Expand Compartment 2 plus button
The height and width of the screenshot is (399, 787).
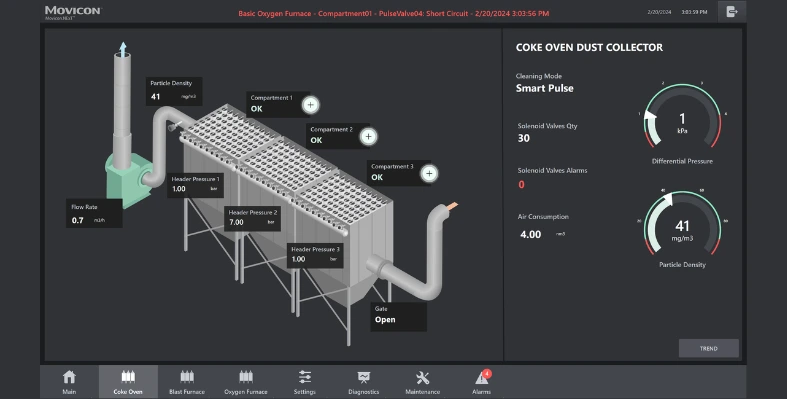point(369,137)
